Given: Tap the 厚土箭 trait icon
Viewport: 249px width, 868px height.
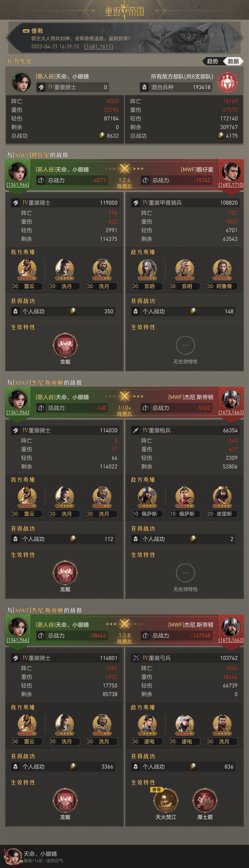Looking at the screenshot, I should pyautogui.click(x=205, y=800).
